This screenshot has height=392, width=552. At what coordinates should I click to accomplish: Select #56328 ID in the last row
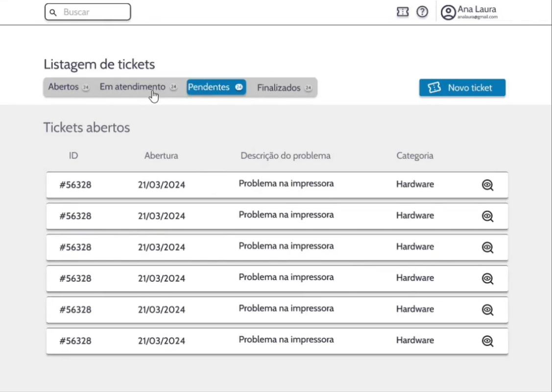(x=75, y=341)
